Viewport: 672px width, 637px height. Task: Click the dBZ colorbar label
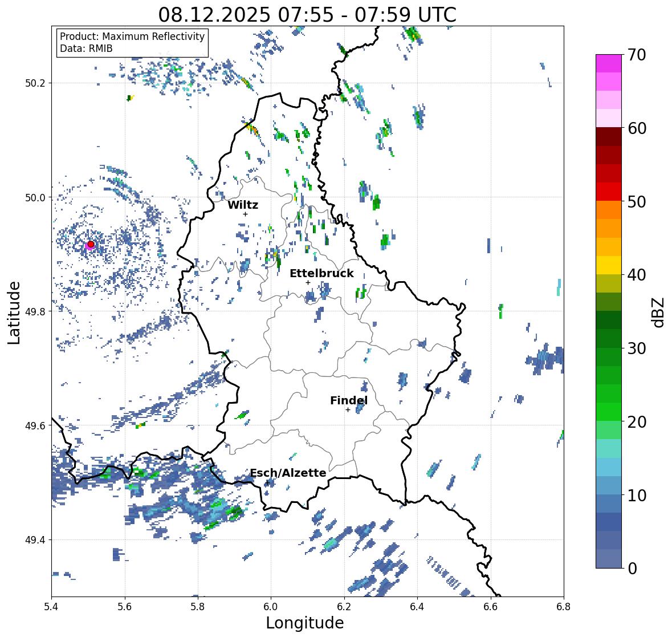tap(658, 312)
